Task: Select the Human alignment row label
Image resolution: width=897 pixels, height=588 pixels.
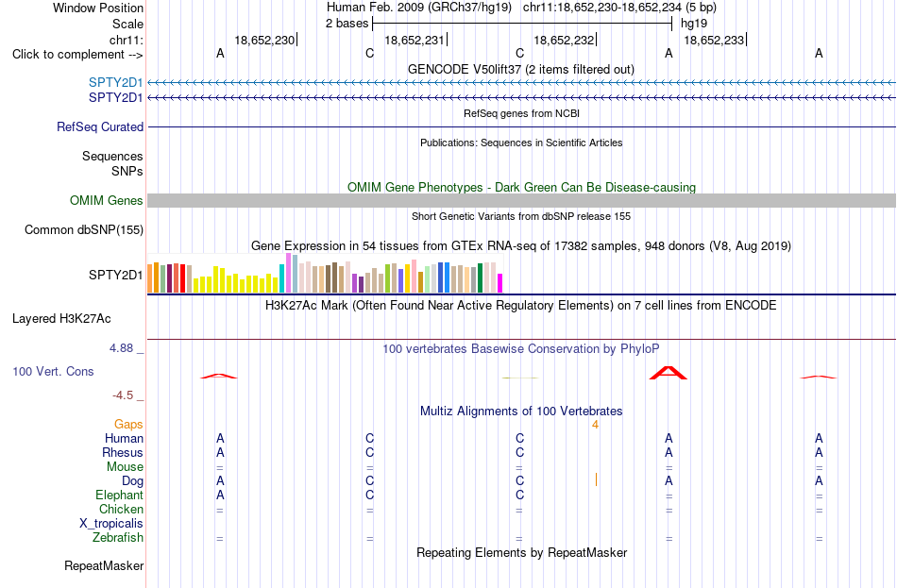Action: click(x=124, y=439)
